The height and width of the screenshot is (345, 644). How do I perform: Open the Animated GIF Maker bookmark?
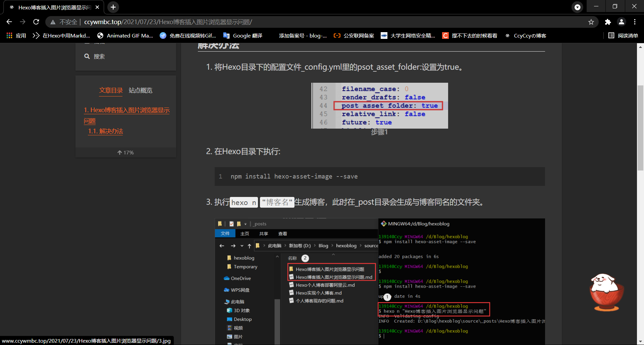click(125, 36)
